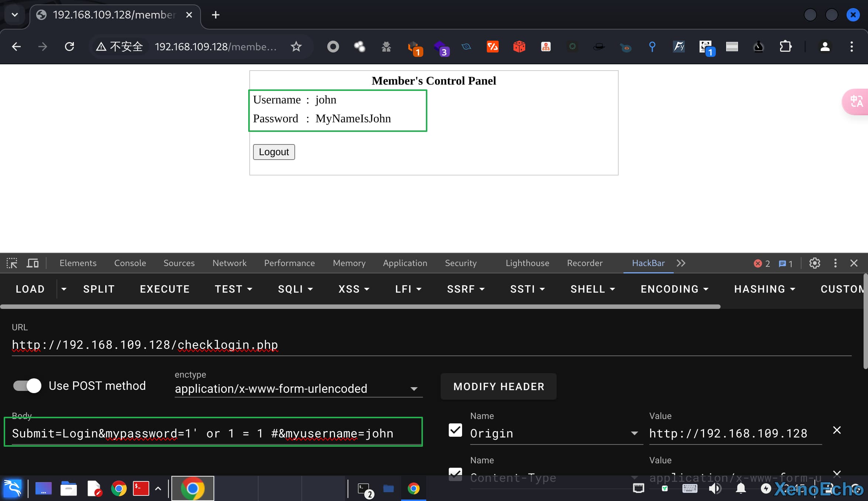Toggle the device toolbar icon
The width and height of the screenshot is (868, 501).
pyautogui.click(x=33, y=263)
